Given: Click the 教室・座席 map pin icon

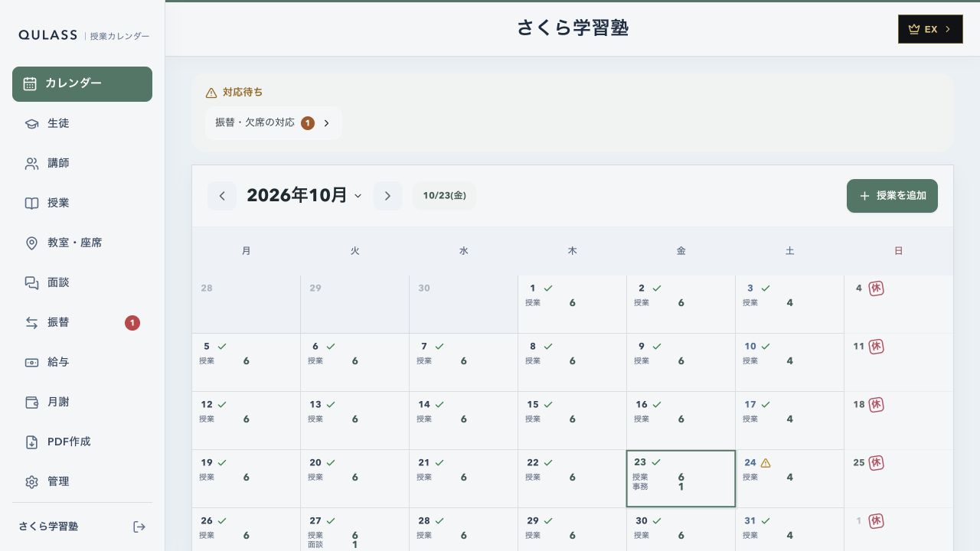Looking at the screenshot, I should (x=31, y=243).
